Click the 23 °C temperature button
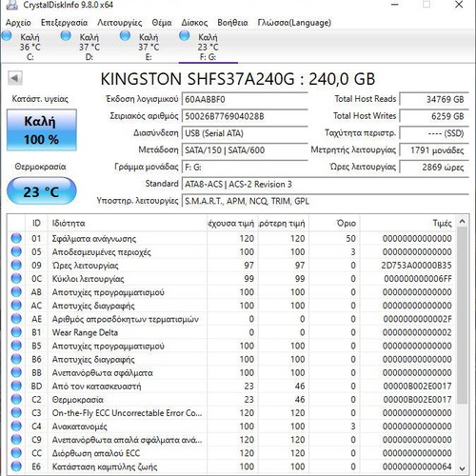 [x=42, y=191]
